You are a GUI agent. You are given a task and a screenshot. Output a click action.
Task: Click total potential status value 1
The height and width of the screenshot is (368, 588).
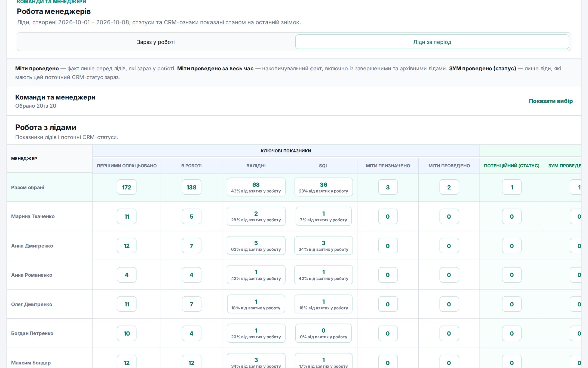coord(512,187)
